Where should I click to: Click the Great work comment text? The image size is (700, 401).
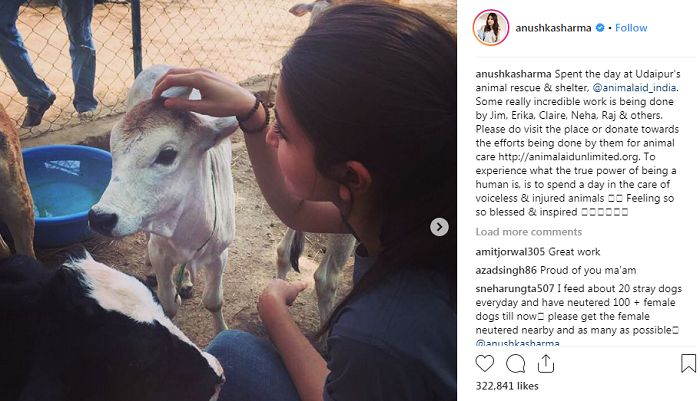tap(574, 252)
